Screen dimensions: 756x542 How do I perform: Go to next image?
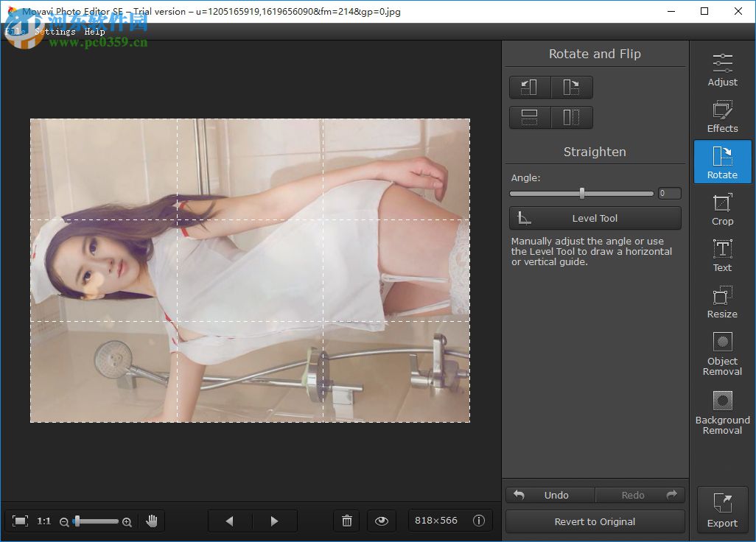(x=274, y=521)
